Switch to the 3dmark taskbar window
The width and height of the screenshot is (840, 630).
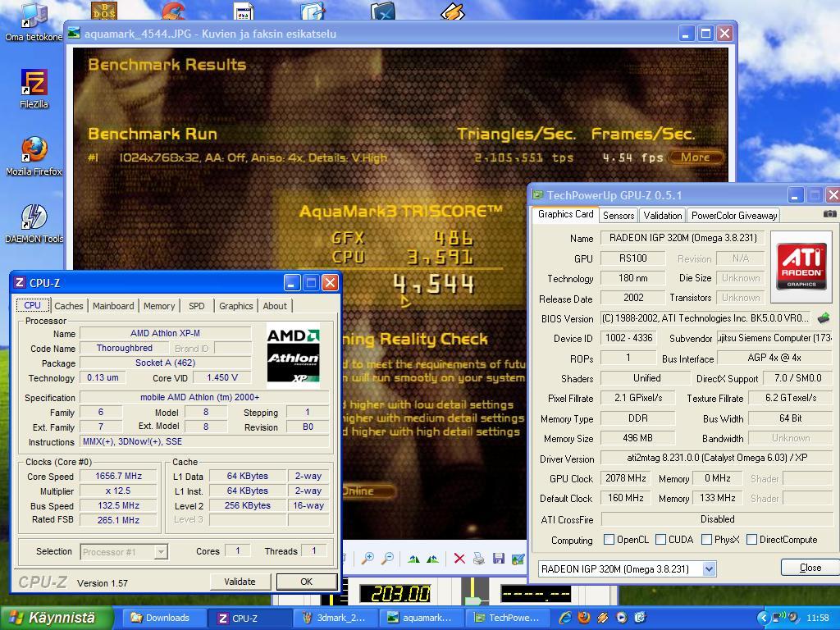pos(335,618)
